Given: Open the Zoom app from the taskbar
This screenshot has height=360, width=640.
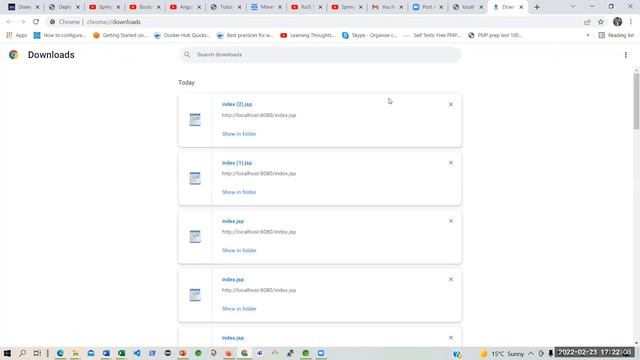Looking at the screenshot, I should [321, 353].
